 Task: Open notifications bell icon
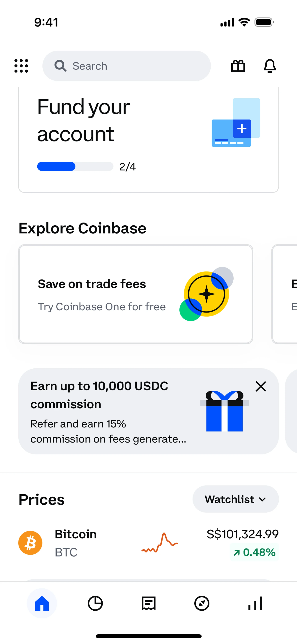270,66
